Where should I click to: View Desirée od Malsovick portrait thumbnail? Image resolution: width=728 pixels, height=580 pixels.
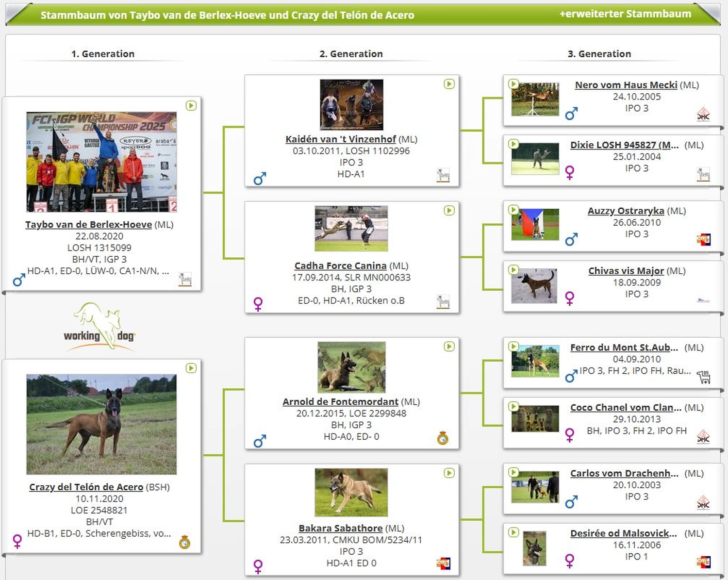point(534,548)
